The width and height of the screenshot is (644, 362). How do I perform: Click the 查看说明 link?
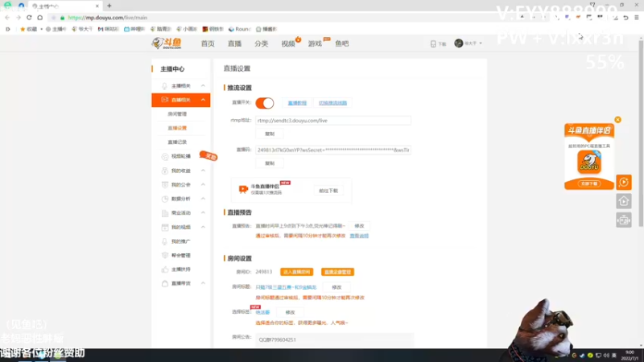coord(359,236)
